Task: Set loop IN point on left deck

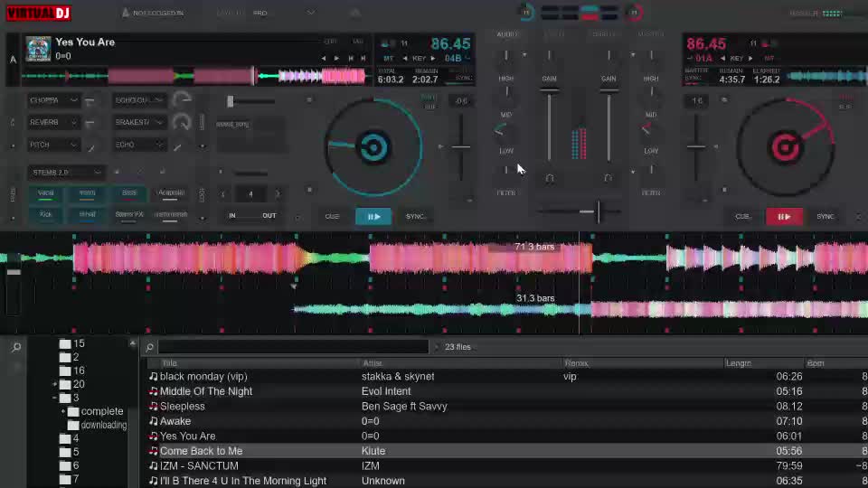Action: [x=232, y=216]
